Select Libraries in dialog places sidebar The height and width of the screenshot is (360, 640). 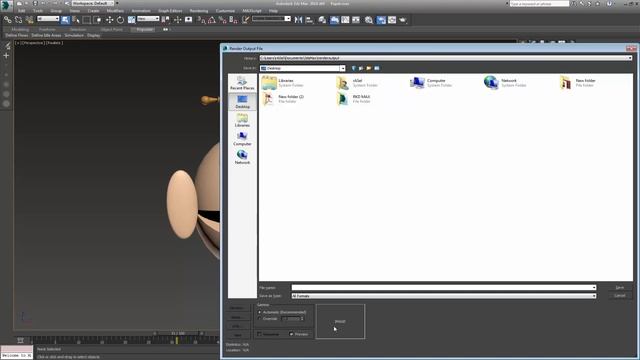242,120
